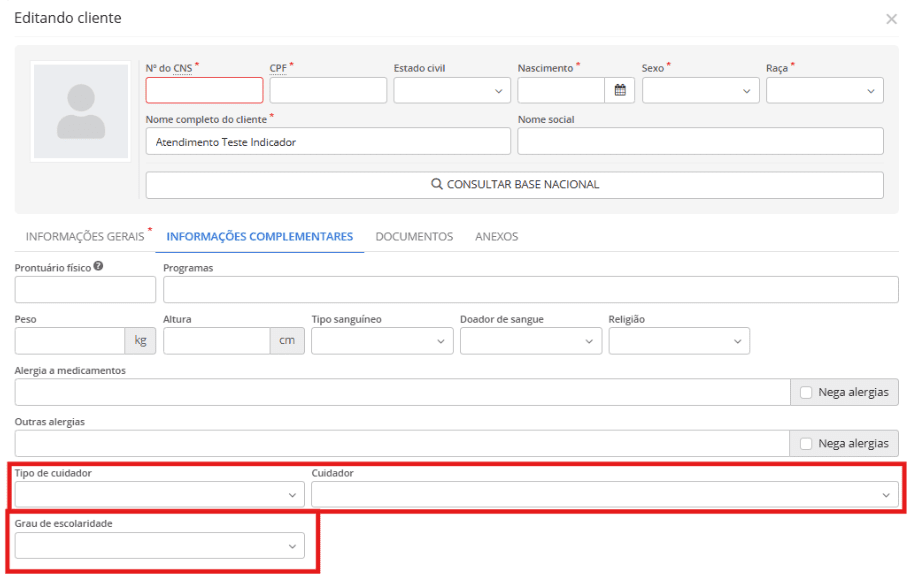This screenshot has width=913, height=577.
Task: Expand the Estado civil dropdown
Action: pos(450,90)
